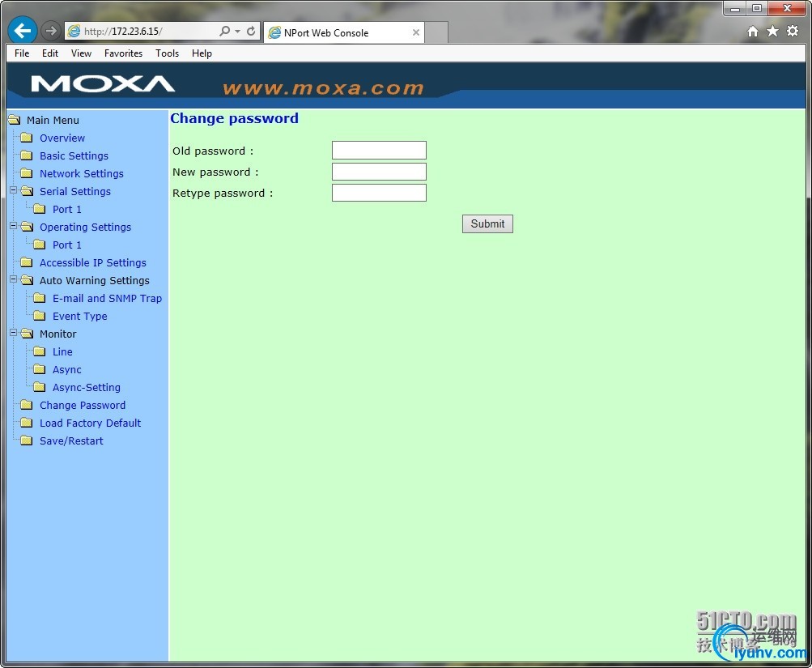Click the Refresh icon in address bar
The image size is (812, 668).
[251, 31]
